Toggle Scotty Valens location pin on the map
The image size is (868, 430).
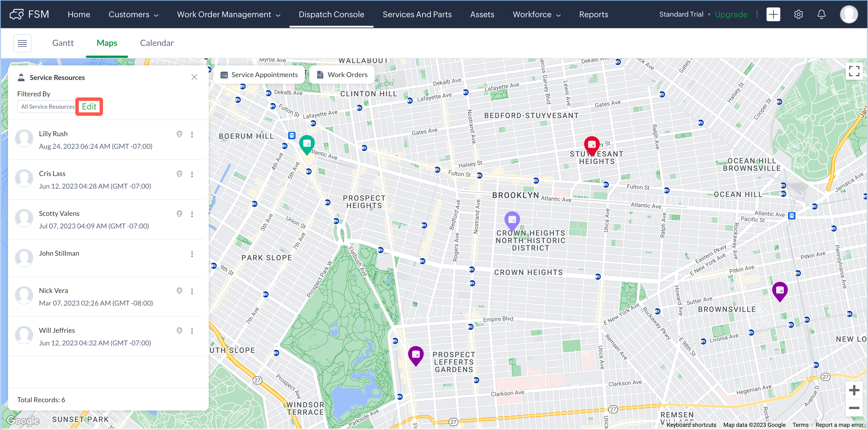(179, 214)
